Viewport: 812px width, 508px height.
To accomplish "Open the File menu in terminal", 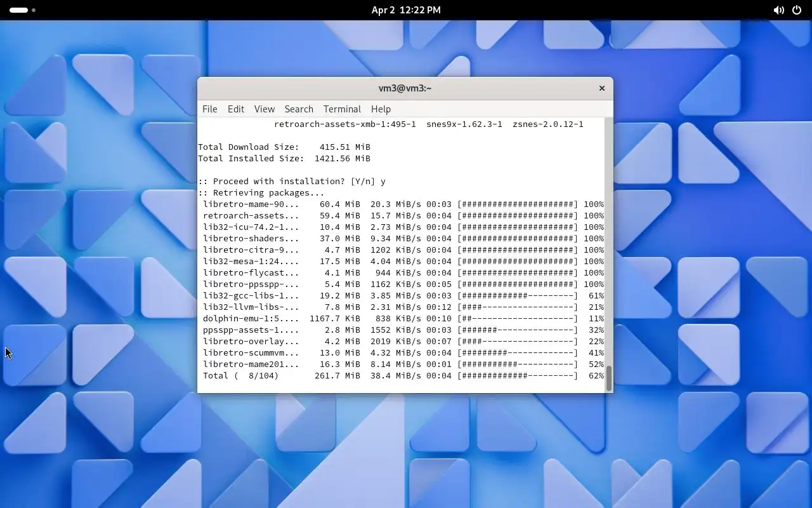I will 210,109.
